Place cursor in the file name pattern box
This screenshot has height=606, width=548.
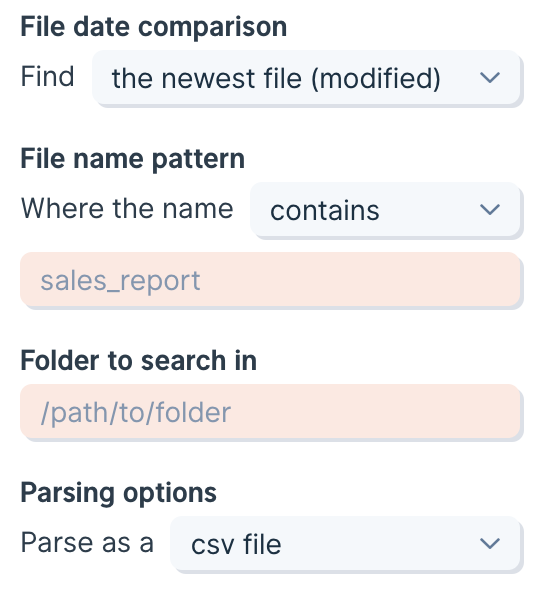coord(270,280)
